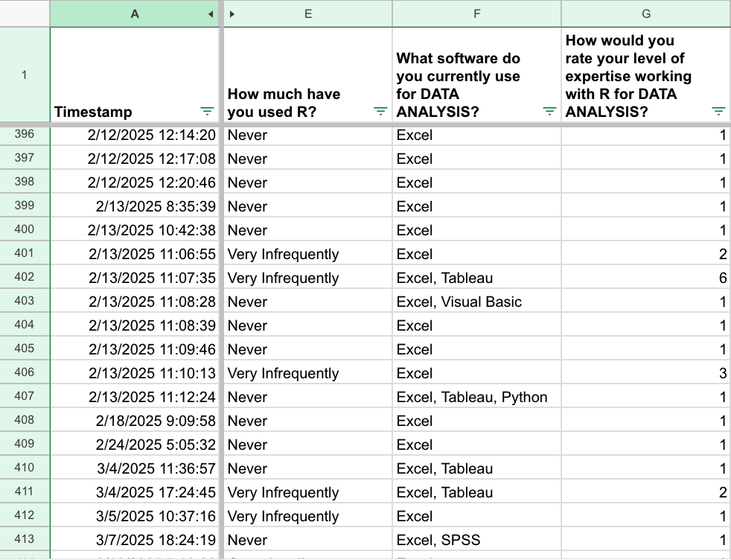731x560 pixels.
Task: Click header row number 1
Action: coord(25,74)
